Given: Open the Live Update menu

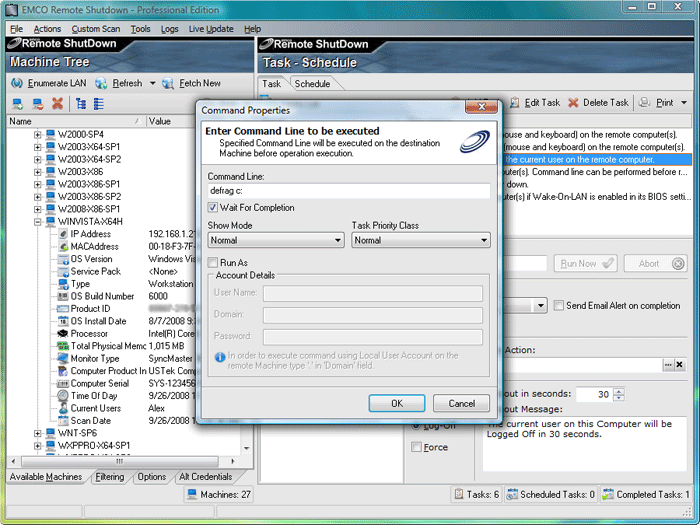Looking at the screenshot, I should click(211, 29).
